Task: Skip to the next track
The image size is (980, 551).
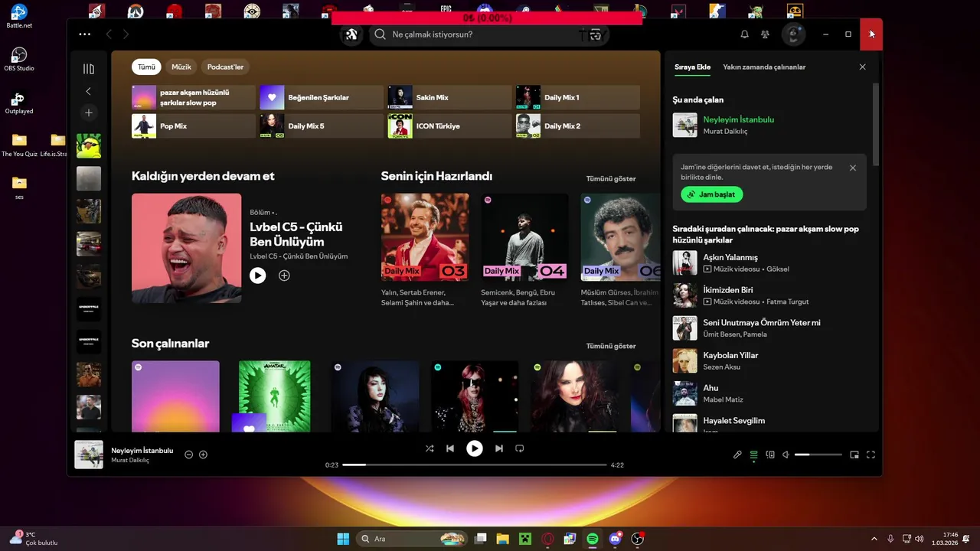Action: point(499,448)
